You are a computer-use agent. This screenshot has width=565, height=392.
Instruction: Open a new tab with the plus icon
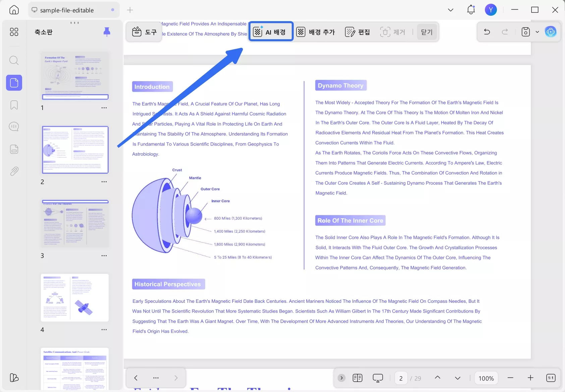pyautogui.click(x=130, y=10)
